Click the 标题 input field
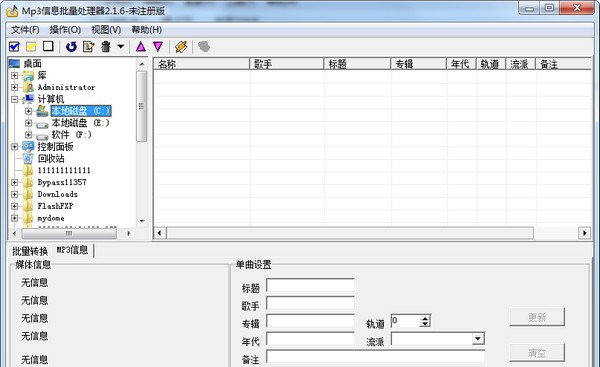This screenshot has width=600, height=367. click(x=310, y=285)
